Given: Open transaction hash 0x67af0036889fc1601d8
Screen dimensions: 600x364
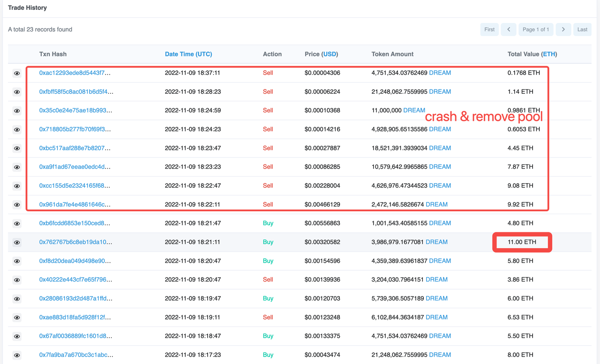Looking at the screenshot, I should pyautogui.click(x=75, y=336).
